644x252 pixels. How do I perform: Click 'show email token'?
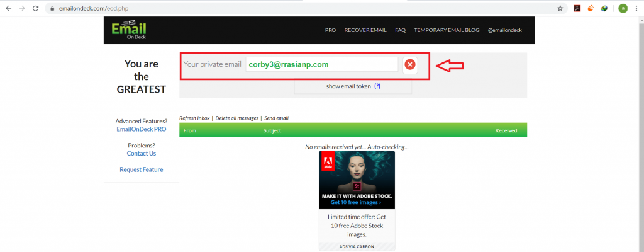point(348,86)
